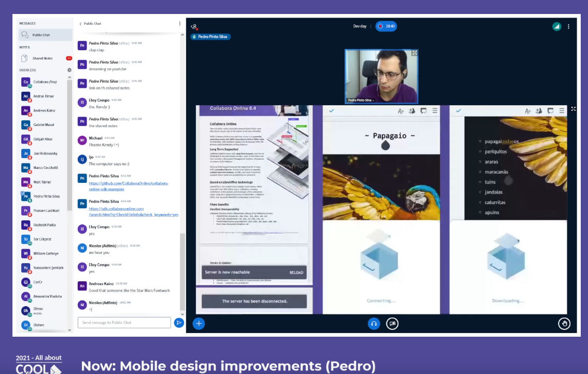588x374 pixels.
Task: Open the Public Chat conversation in Messages
Action: coord(45,35)
